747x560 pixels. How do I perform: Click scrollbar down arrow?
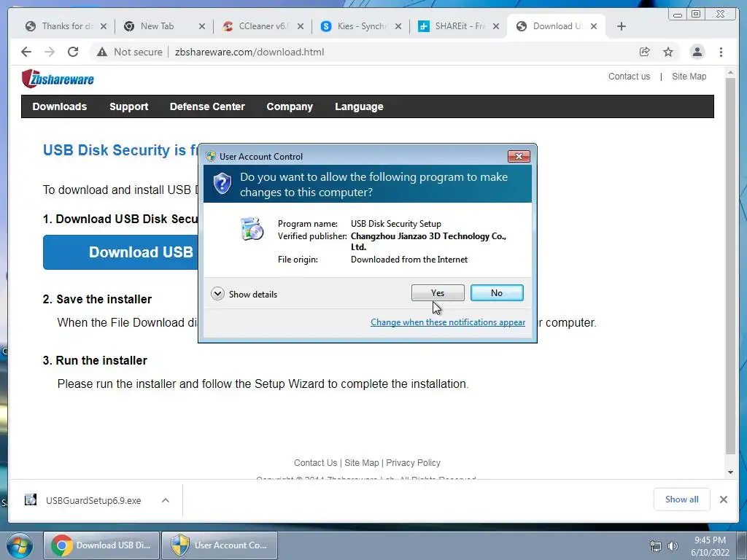(730, 472)
